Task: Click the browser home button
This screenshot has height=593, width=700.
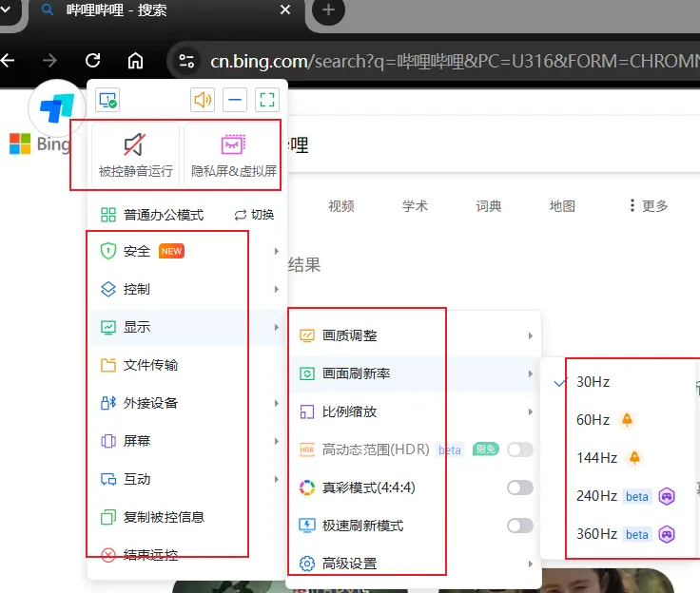Action: 135,60
